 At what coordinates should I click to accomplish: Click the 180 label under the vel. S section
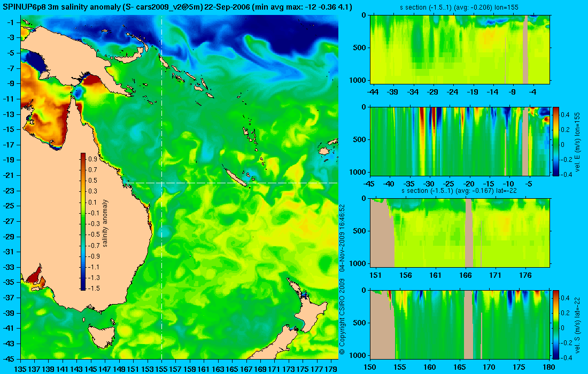coord(549,367)
